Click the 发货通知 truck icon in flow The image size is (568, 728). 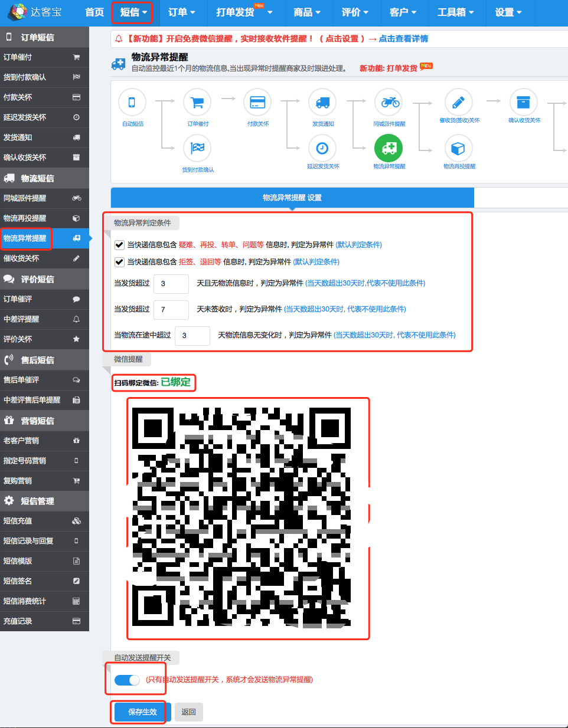click(322, 102)
